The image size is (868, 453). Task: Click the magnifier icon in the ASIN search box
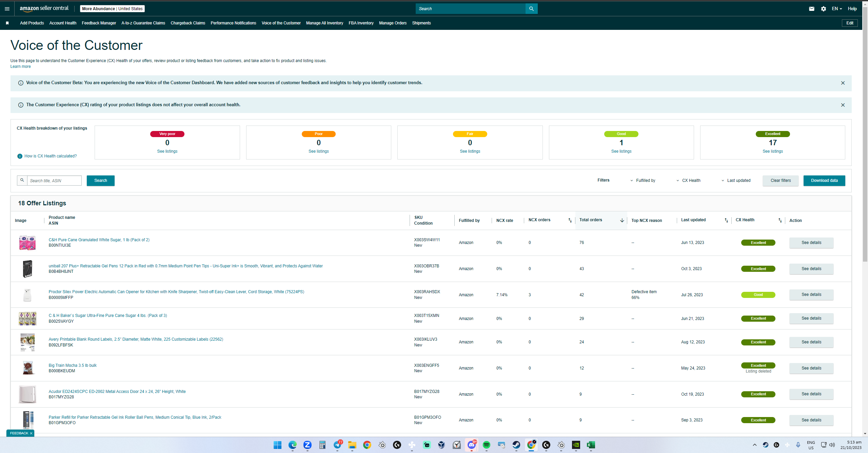tap(22, 181)
